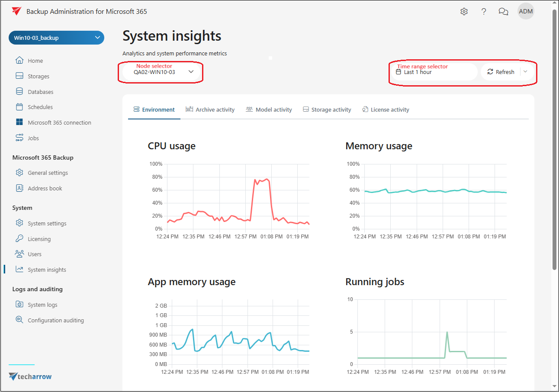Click the ADM user avatar
The image size is (559, 392).
pyautogui.click(x=526, y=12)
